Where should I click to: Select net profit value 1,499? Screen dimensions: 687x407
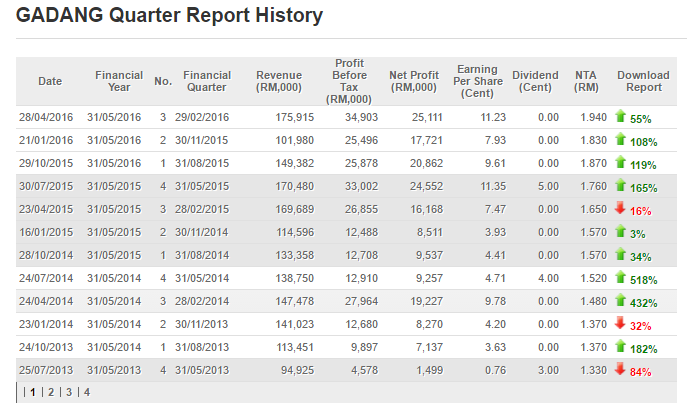point(429,370)
